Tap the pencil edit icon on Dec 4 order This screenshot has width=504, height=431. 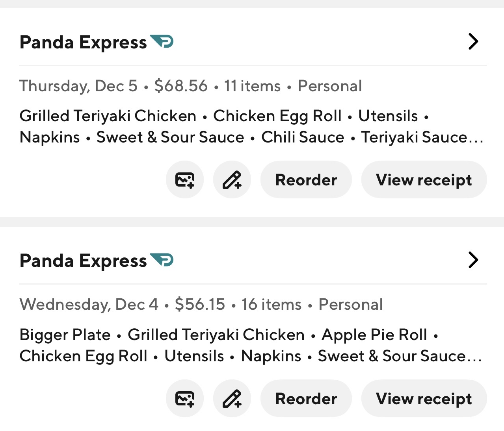click(x=232, y=398)
